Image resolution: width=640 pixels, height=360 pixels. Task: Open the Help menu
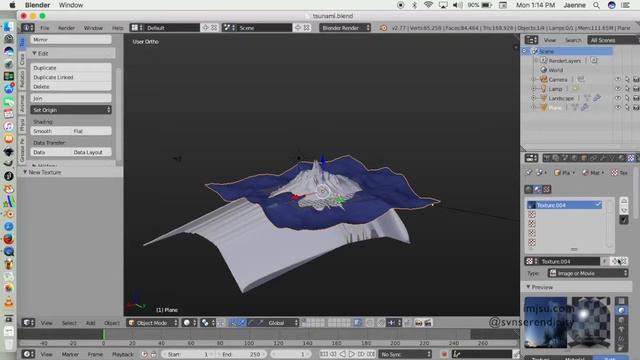118,28
